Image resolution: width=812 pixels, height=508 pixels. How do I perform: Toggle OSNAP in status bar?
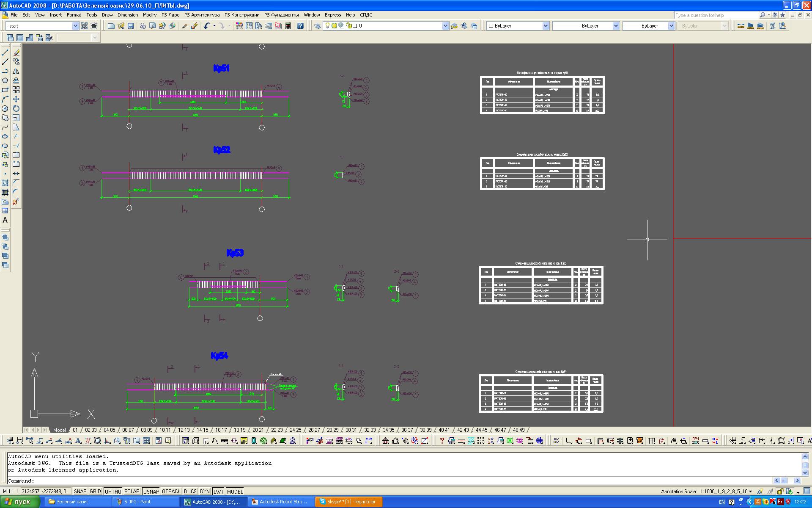[x=151, y=491]
